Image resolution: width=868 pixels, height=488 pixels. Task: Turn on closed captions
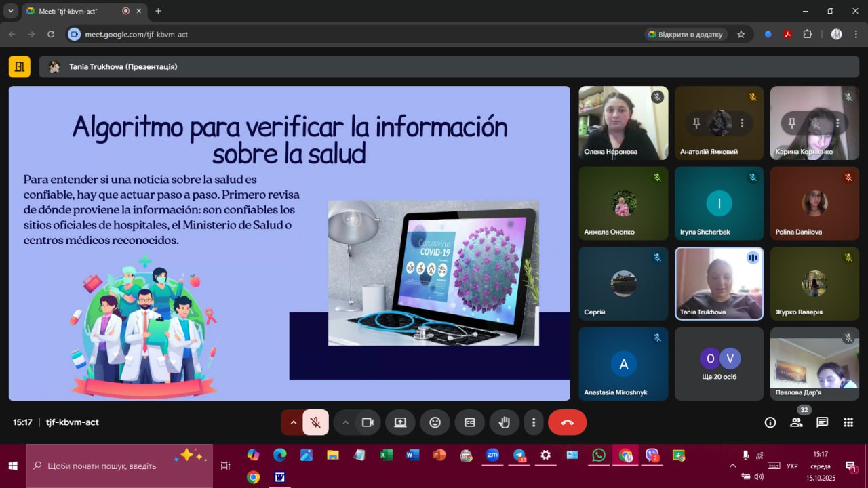469,422
